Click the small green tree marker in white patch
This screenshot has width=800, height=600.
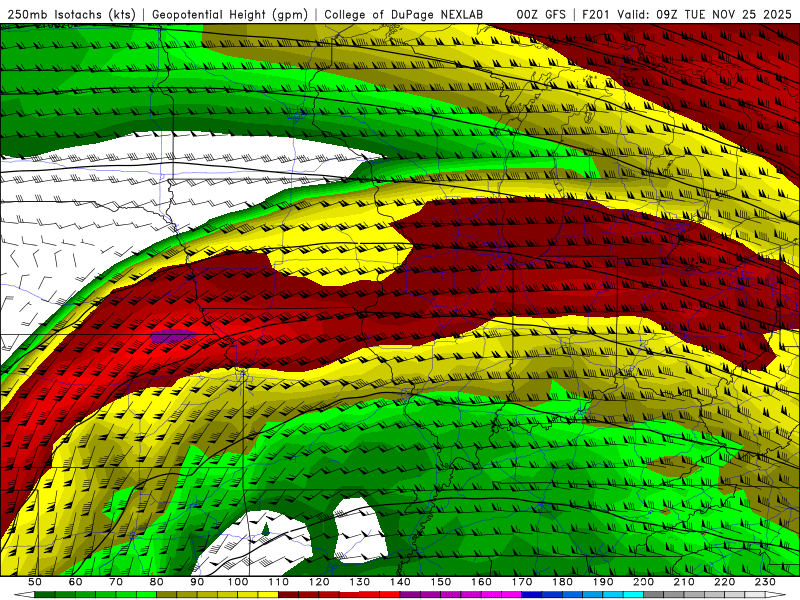265,529
